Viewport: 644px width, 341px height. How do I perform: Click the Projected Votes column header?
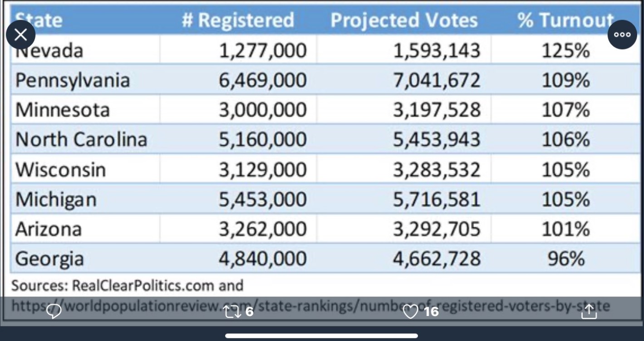(404, 20)
